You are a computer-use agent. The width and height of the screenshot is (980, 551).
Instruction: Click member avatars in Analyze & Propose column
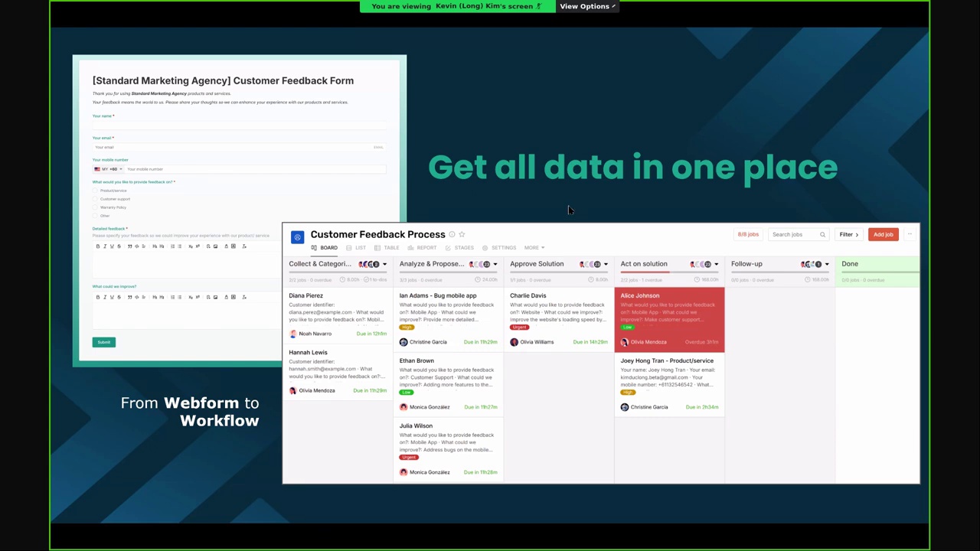tap(480, 264)
